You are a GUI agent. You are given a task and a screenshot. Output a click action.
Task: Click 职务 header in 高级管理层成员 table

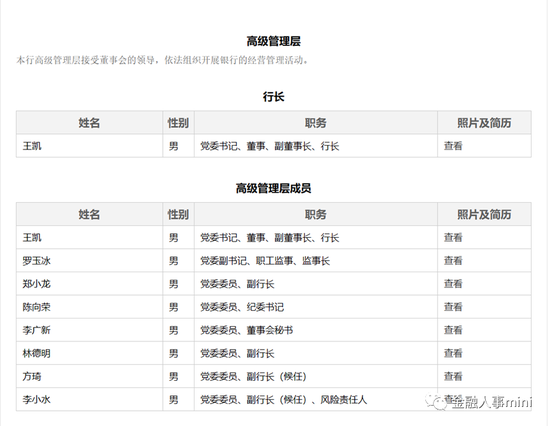(x=315, y=214)
